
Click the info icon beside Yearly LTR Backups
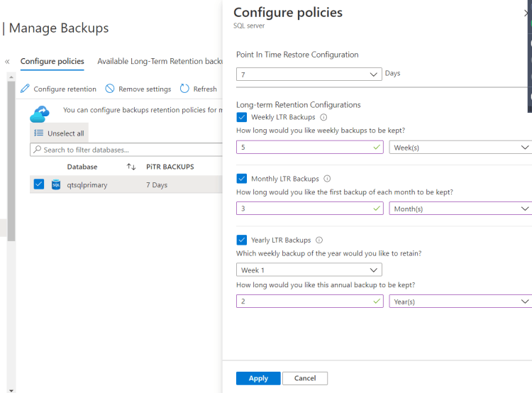point(319,240)
